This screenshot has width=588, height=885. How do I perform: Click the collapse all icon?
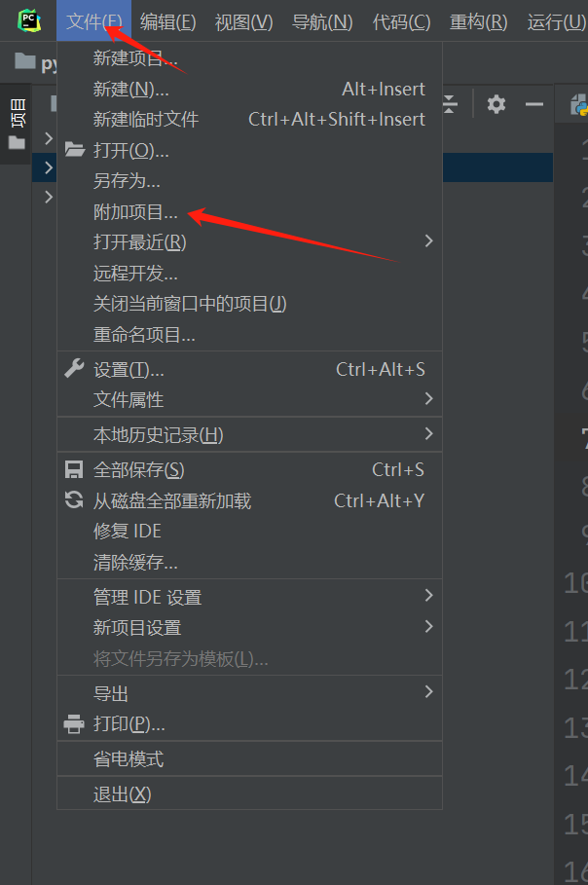tap(450, 104)
